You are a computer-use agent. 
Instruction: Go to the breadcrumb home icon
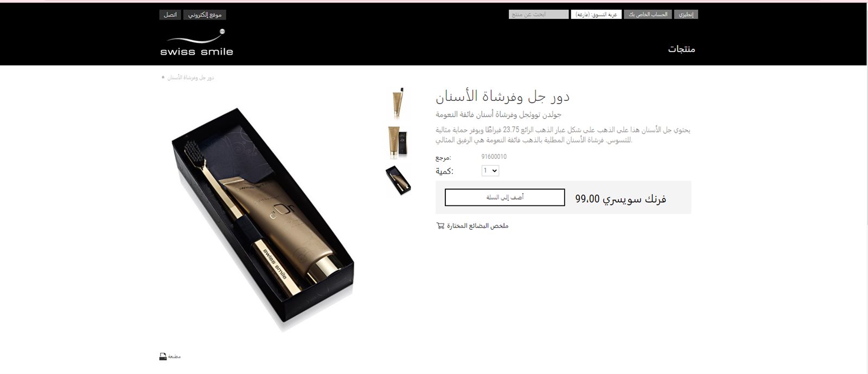coord(163,78)
